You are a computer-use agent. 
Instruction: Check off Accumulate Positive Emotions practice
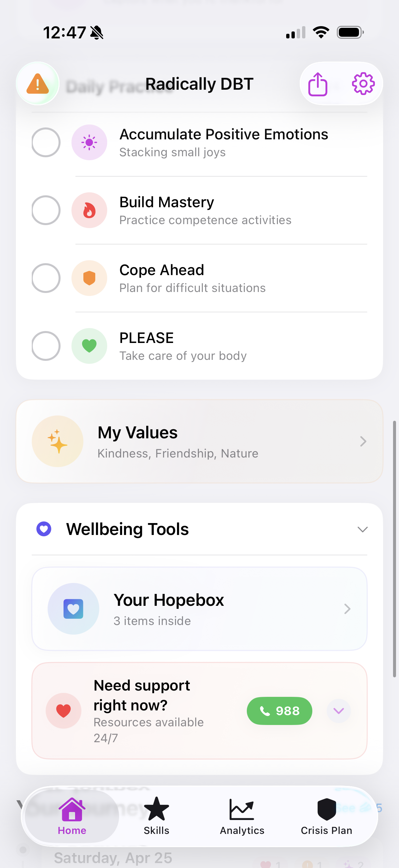[x=46, y=142]
